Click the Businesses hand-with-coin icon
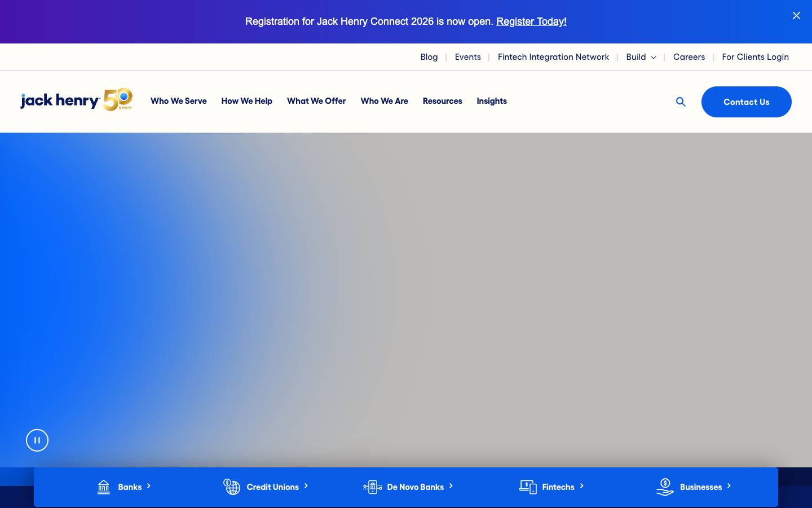This screenshot has height=508, width=812. tap(665, 487)
